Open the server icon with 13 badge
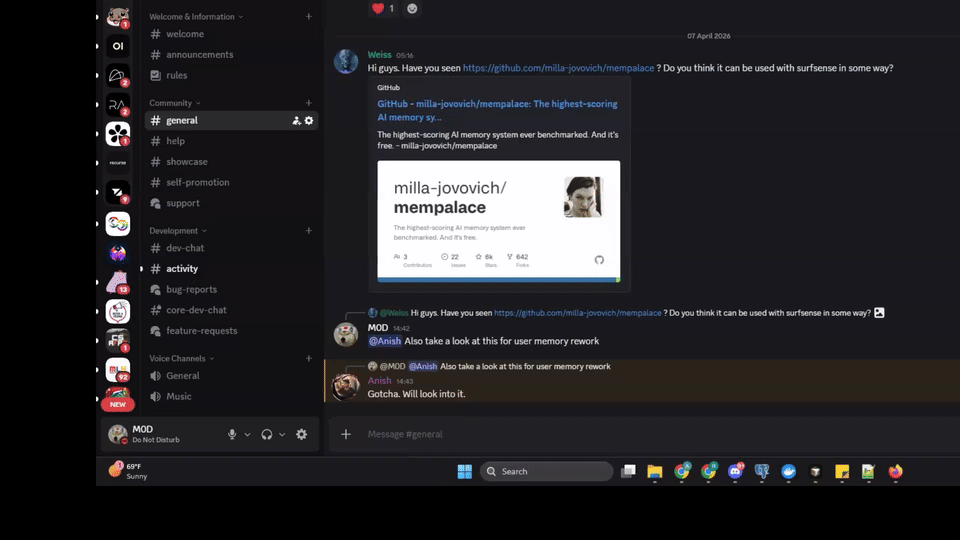 point(118,282)
